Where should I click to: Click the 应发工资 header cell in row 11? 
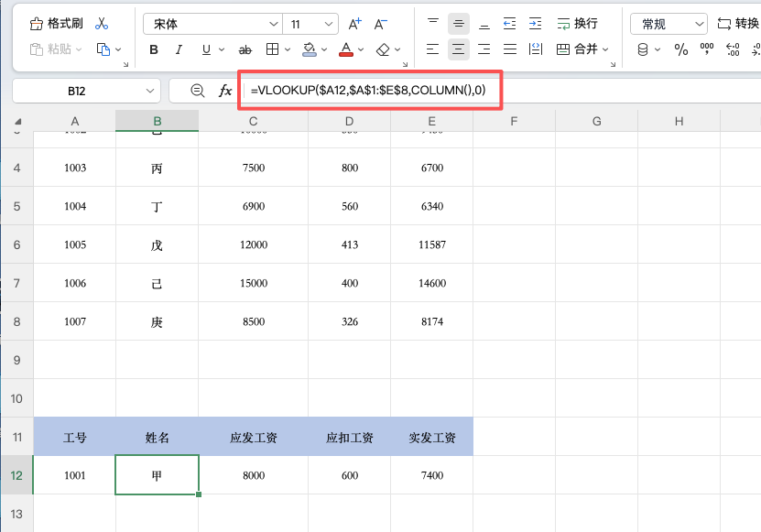pyautogui.click(x=254, y=438)
